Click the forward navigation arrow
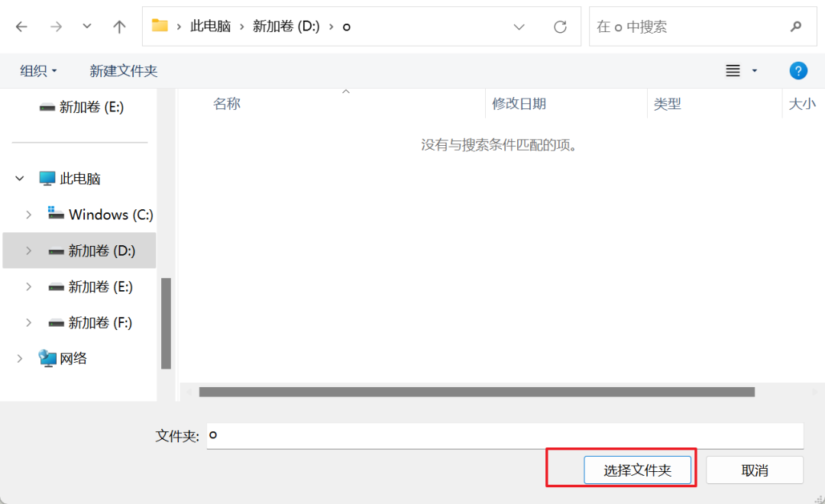Image resolution: width=825 pixels, height=504 pixels. (55, 25)
